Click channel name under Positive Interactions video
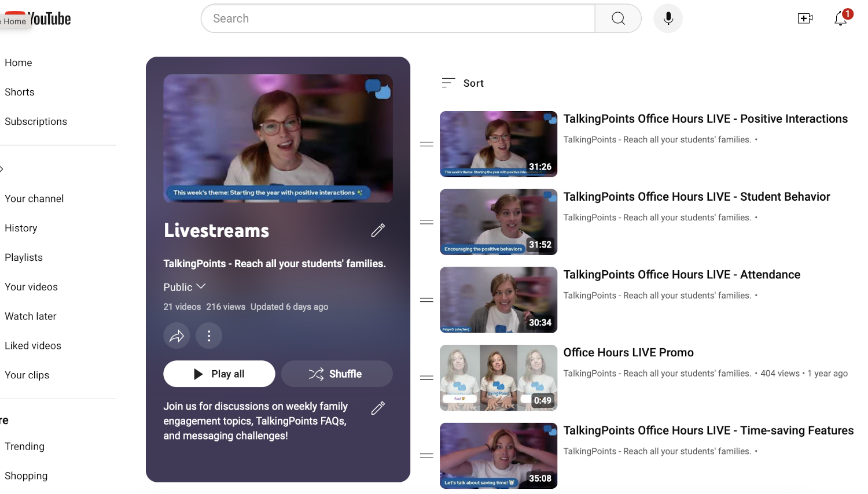The width and height of the screenshot is (868, 494). [x=657, y=139]
